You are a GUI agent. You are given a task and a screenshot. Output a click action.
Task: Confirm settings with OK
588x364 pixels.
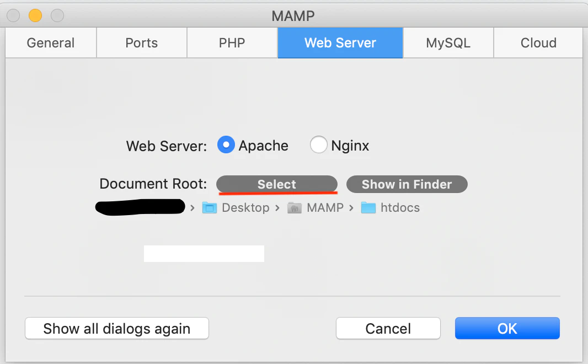coord(507,328)
